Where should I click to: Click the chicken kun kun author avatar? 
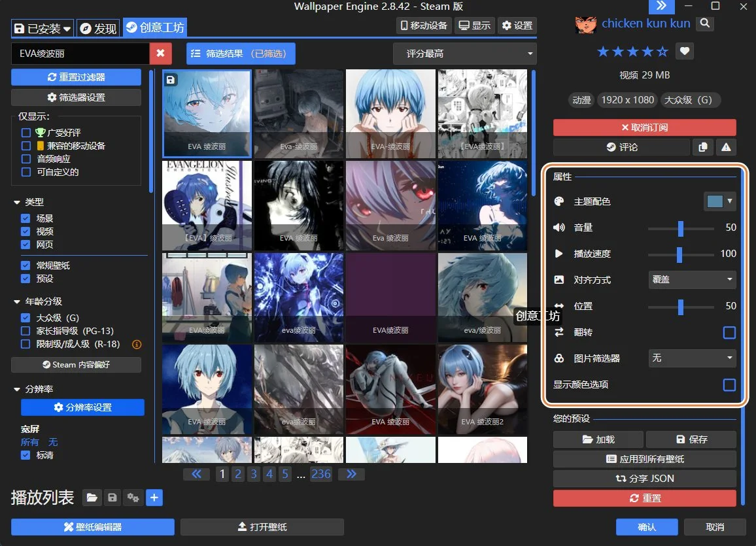pos(586,24)
